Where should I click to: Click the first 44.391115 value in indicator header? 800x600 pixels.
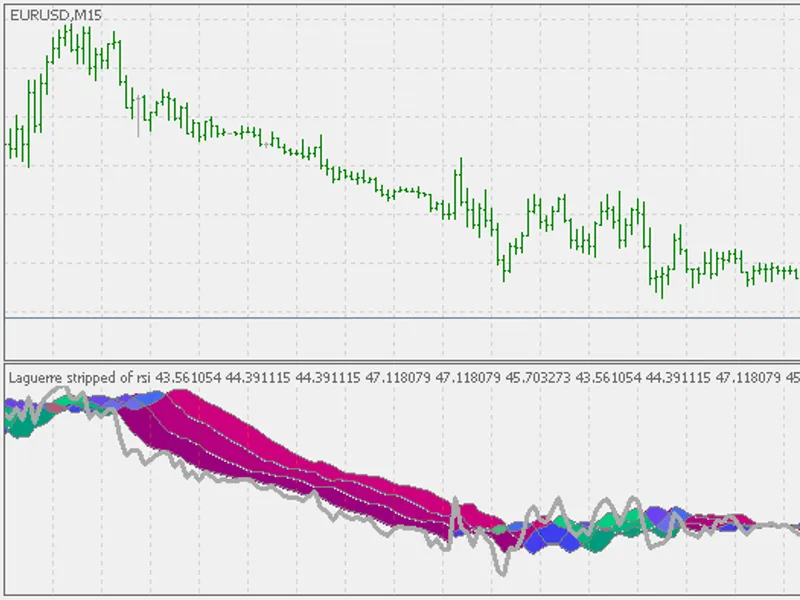pos(258,378)
